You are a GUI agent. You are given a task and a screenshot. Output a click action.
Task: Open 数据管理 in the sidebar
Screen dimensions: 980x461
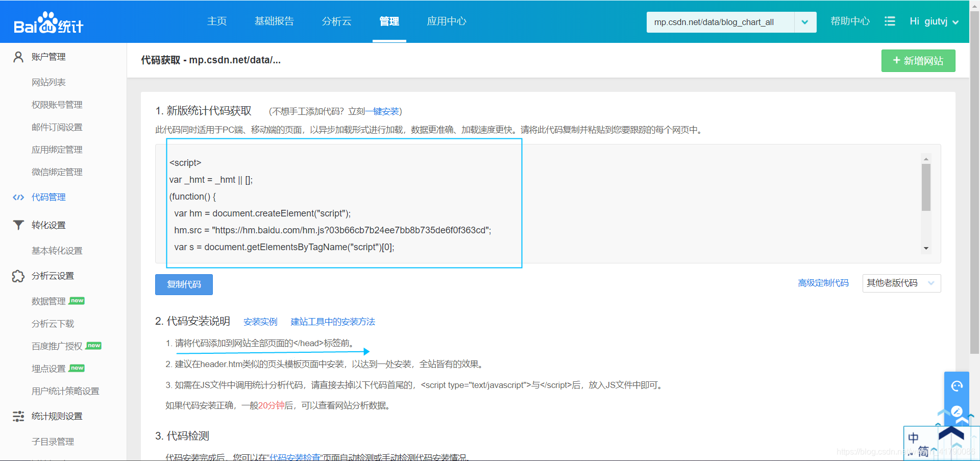click(x=48, y=301)
